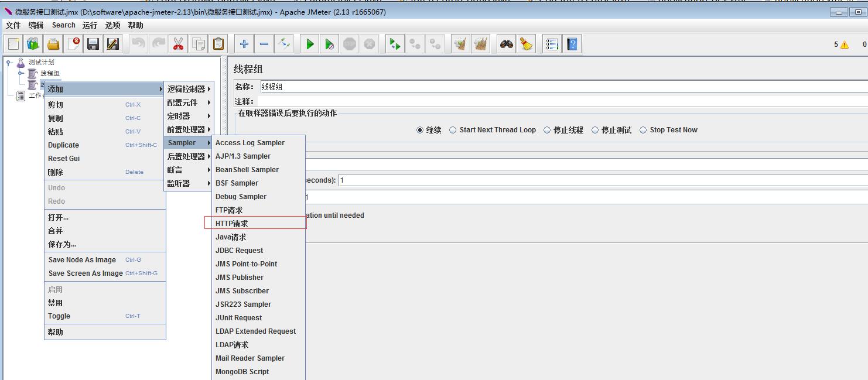Open the 运行 menu

click(x=90, y=25)
